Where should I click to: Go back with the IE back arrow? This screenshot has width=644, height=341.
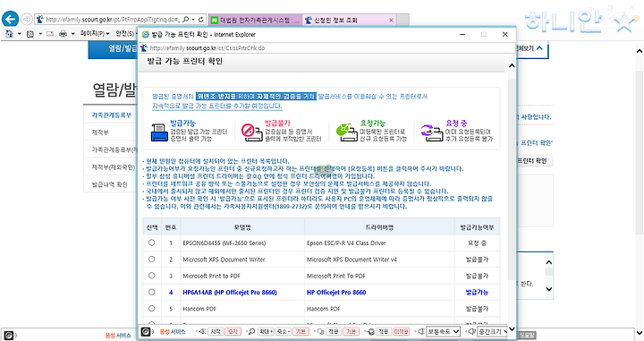(x=10, y=20)
